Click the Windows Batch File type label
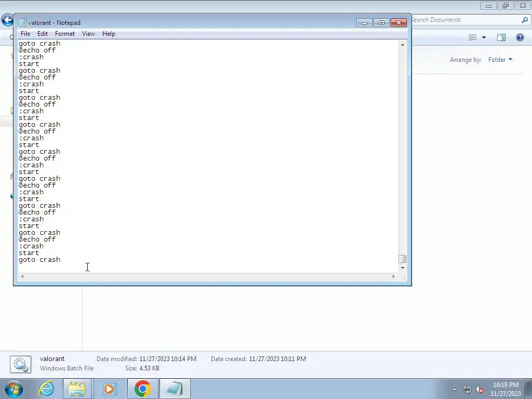Image resolution: width=532 pixels, height=399 pixels. point(66,368)
